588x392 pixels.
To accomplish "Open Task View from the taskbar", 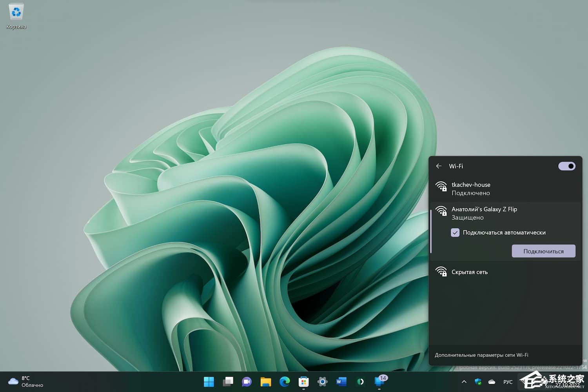I will [x=228, y=381].
